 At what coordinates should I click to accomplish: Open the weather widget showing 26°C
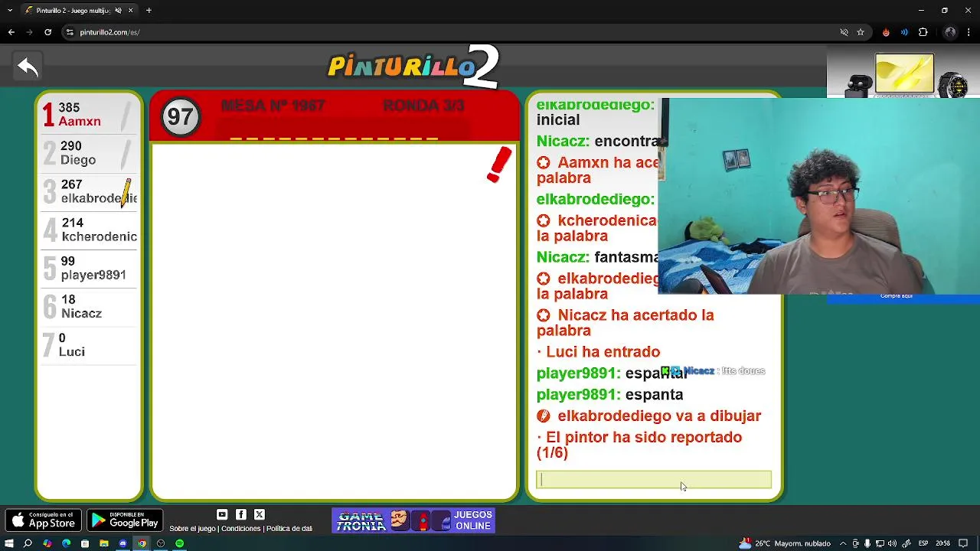point(784,543)
